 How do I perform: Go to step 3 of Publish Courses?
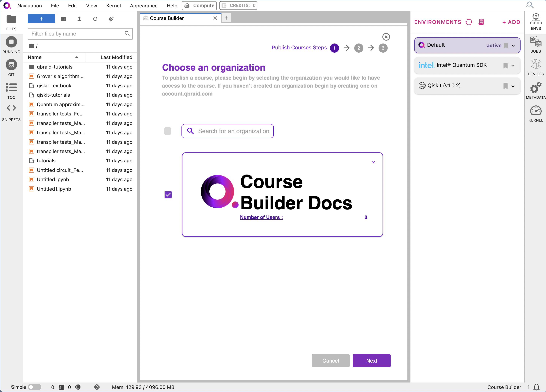point(383,48)
